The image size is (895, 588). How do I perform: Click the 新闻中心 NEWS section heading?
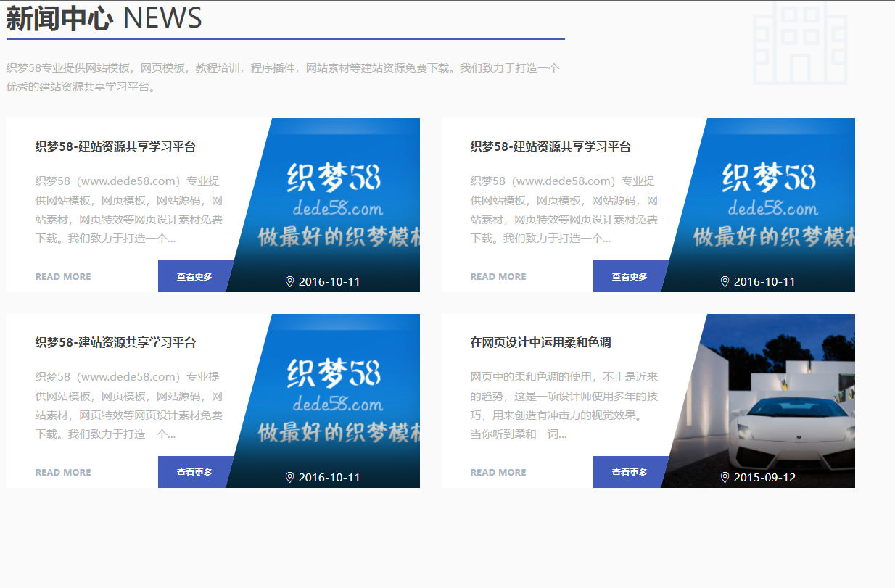pyautogui.click(x=104, y=18)
